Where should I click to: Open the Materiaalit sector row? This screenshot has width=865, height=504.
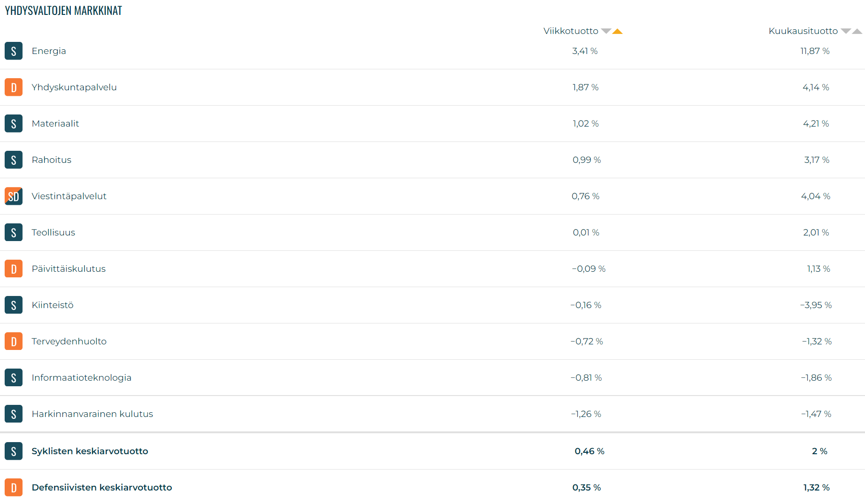(x=432, y=123)
